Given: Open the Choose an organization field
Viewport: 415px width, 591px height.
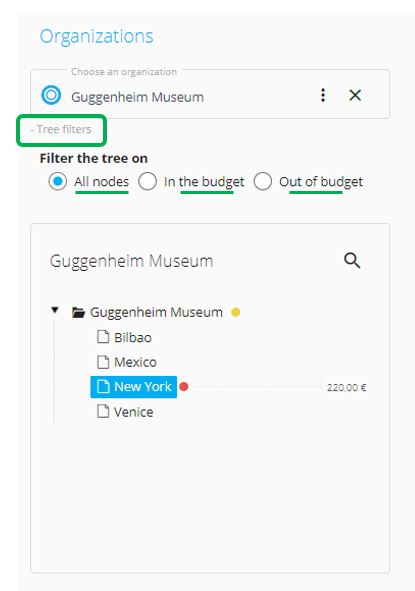Looking at the screenshot, I should (x=210, y=94).
